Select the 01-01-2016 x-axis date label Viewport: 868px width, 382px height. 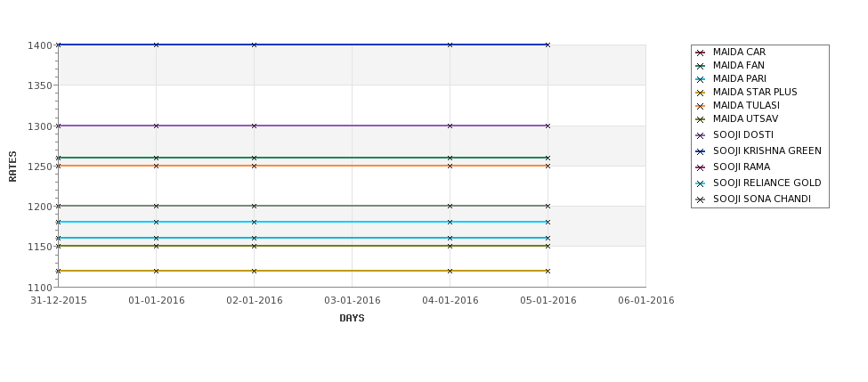157,300
